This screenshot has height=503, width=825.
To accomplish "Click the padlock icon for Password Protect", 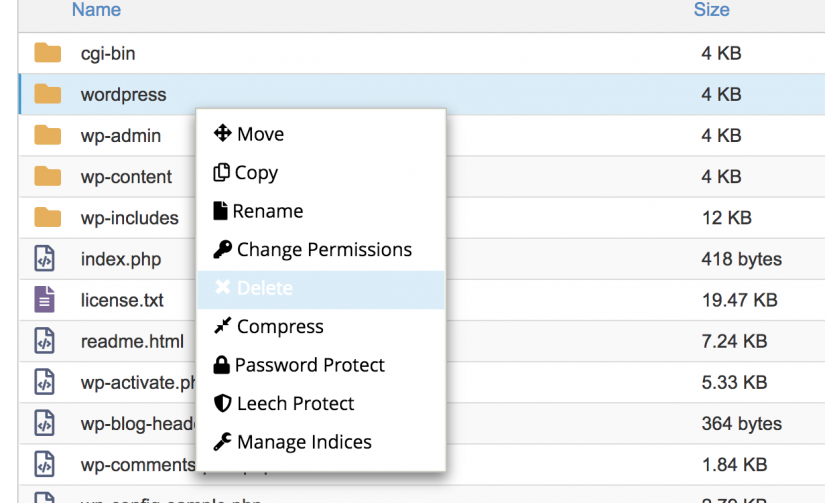I will tap(222, 365).
